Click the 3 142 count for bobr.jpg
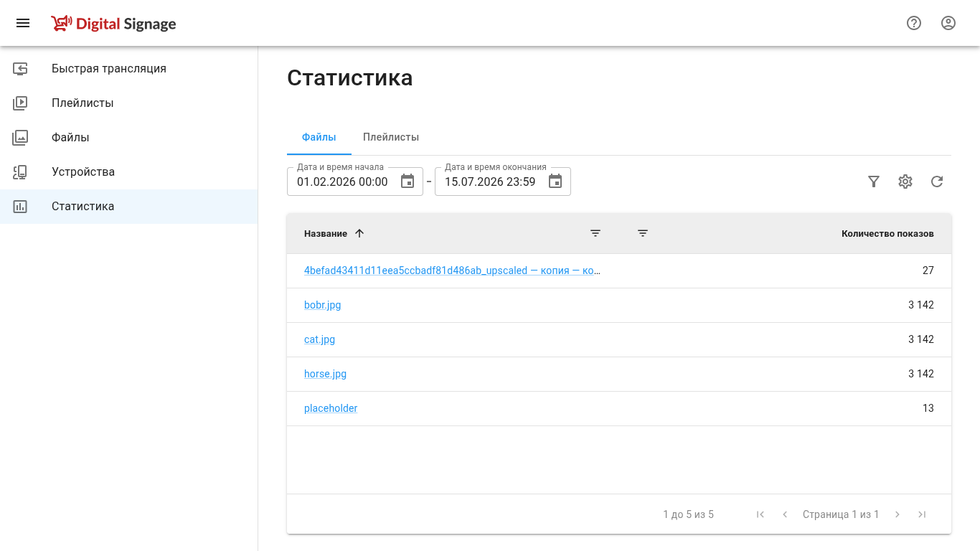The image size is (980, 551). pyautogui.click(x=921, y=305)
